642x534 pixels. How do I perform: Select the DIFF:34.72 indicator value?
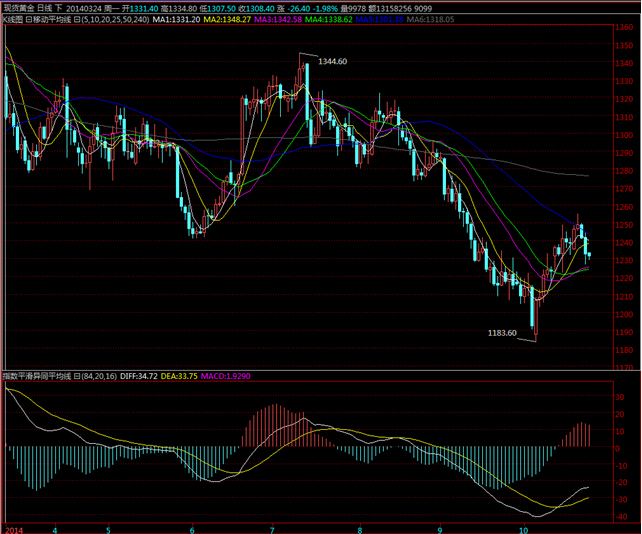tap(140, 375)
